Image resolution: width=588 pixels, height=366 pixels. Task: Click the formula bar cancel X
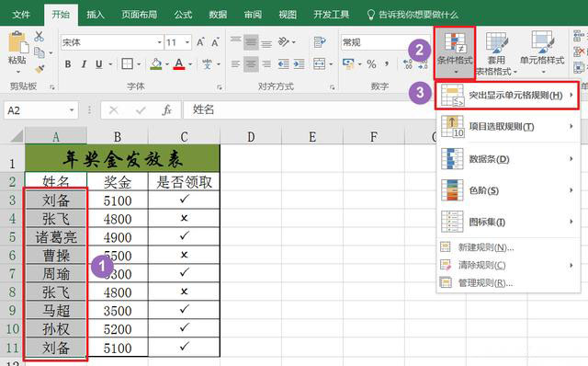[x=114, y=110]
